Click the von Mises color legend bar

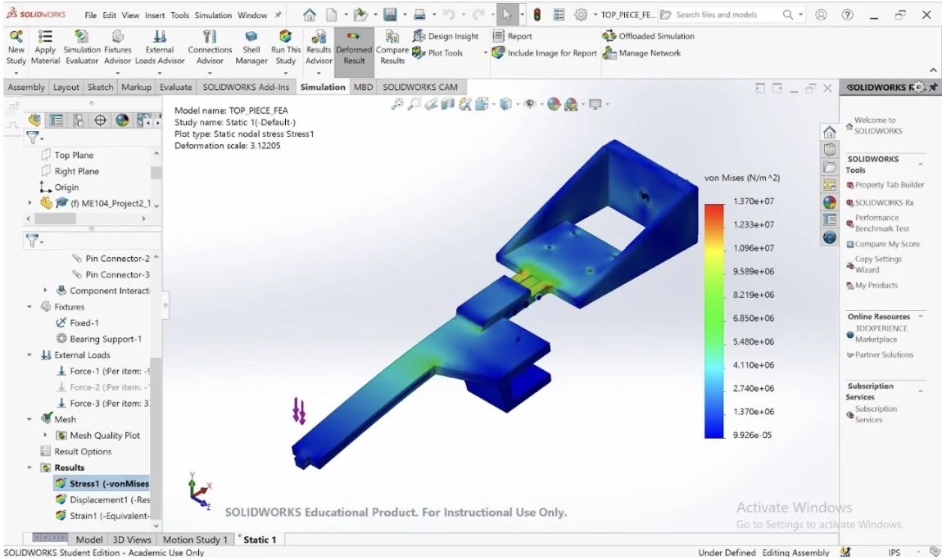(x=714, y=321)
